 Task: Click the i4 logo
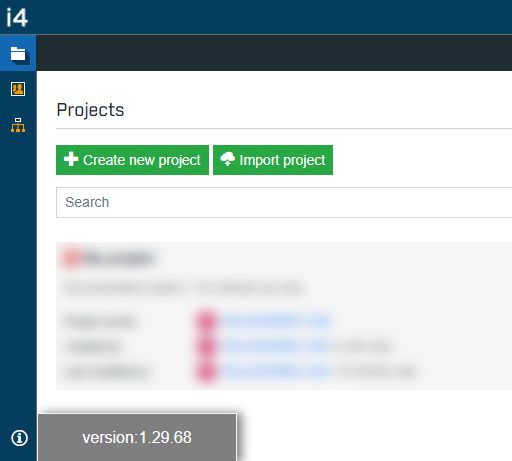point(17,17)
